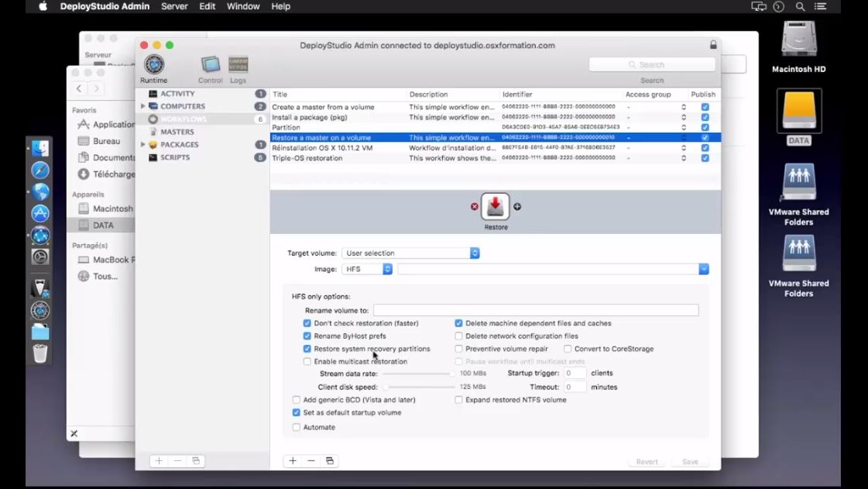
Task: Open DATA desktop drive icon
Action: [x=799, y=112]
